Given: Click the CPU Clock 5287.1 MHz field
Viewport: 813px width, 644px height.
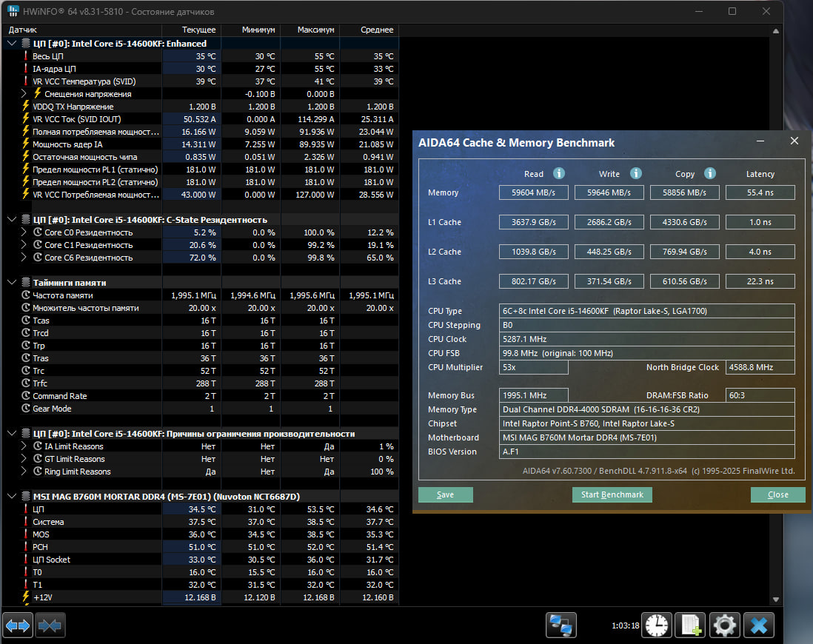Looking at the screenshot, I should pos(646,338).
